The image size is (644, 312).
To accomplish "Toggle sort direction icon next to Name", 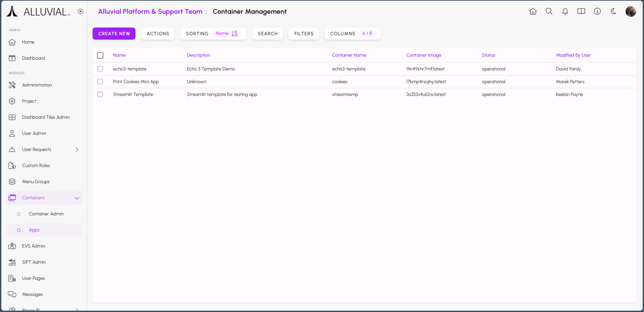I will click(x=234, y=34).
